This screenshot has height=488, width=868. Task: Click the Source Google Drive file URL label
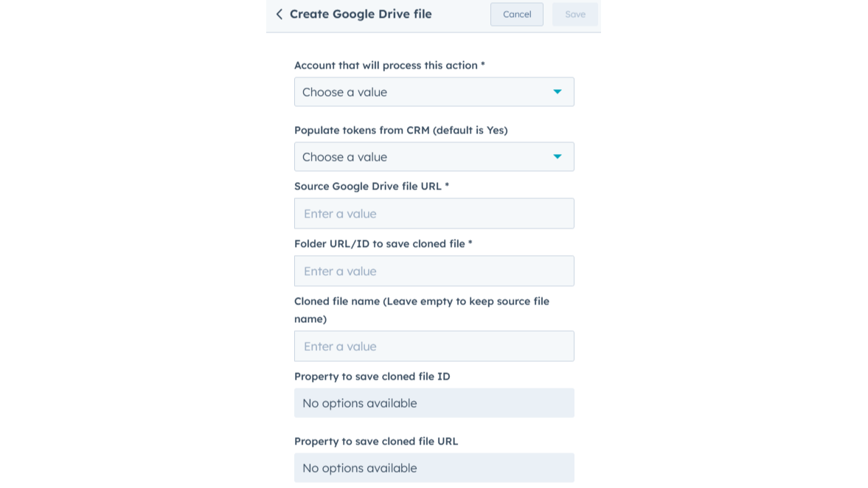pos(372,187)
